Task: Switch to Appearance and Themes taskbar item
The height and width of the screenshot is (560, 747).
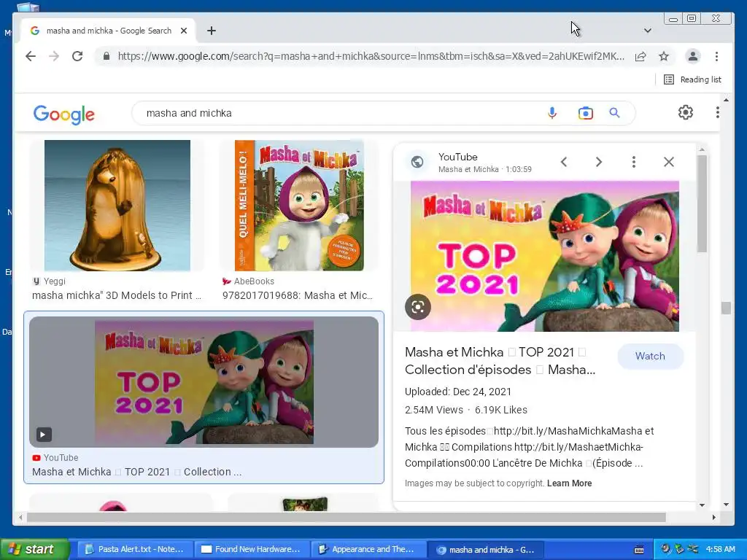Action: point(368,549)
